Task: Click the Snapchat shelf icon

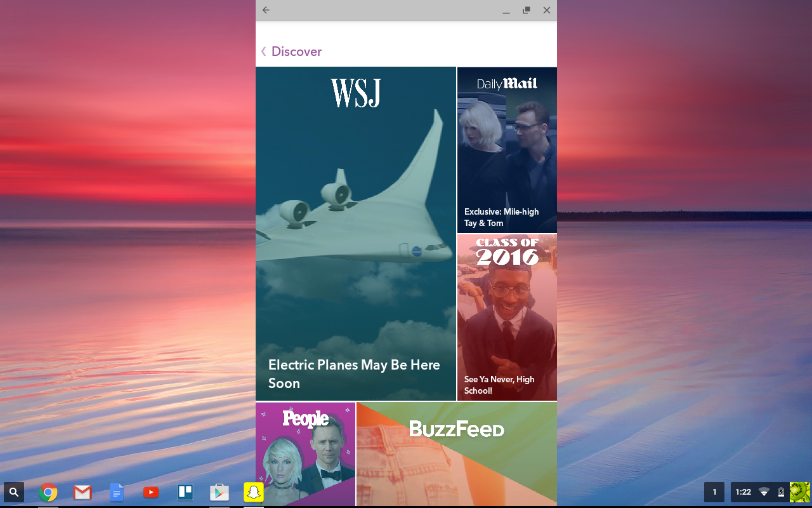Action: coord(254,492)
